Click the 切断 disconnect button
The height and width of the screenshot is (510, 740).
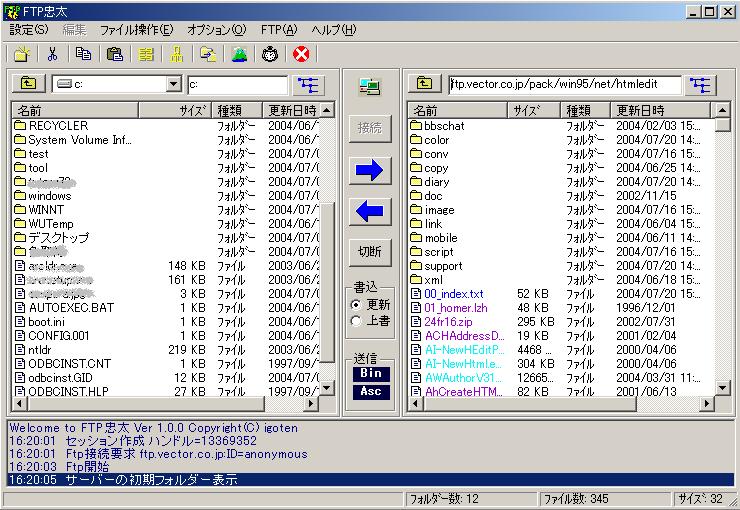click(x=370, y=251)
